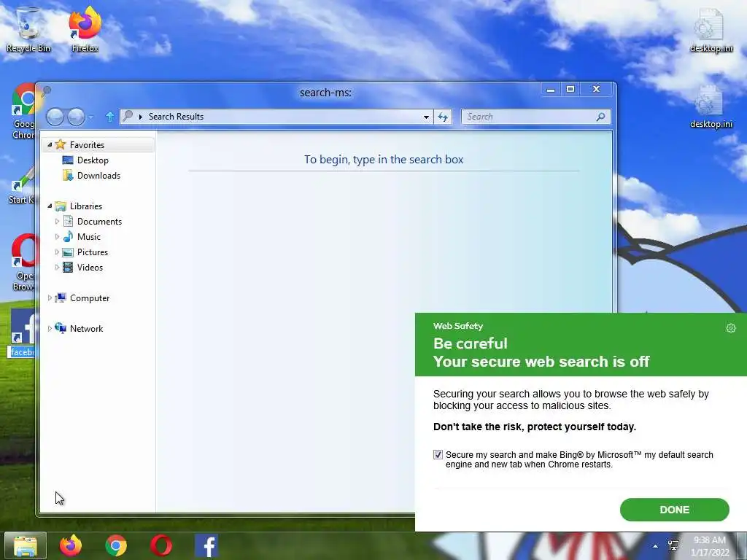Open the Opera Browser desktop shortcut

pos(23,262)
